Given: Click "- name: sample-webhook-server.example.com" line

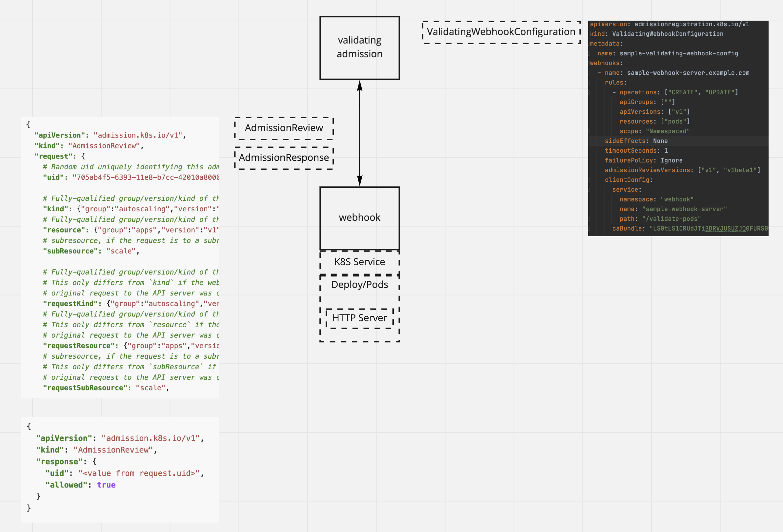Looking at the screenshot, I should click(673, 73).
